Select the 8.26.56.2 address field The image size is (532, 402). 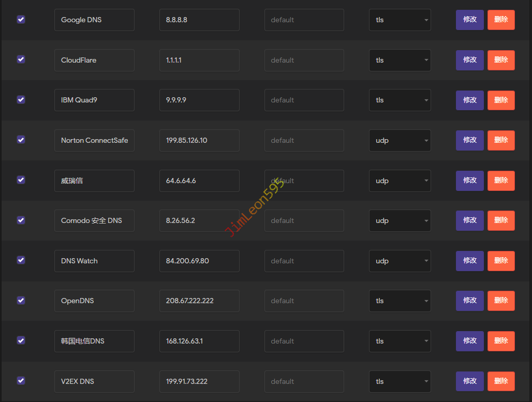point(199,221)
